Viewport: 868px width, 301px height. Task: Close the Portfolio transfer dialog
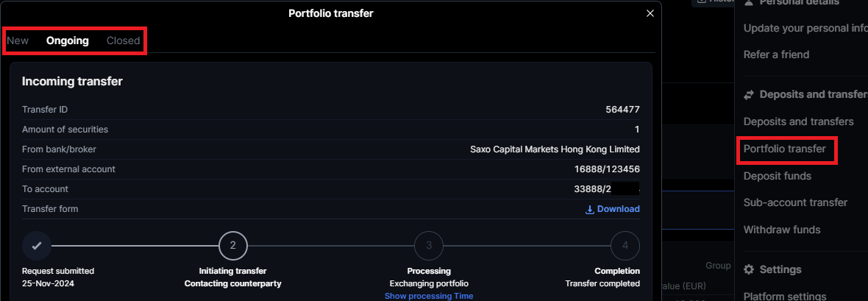tap(650, 13)
